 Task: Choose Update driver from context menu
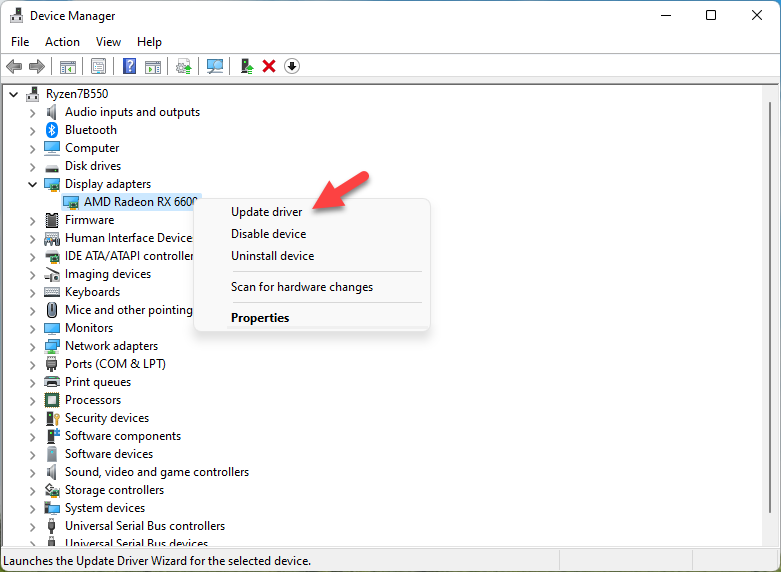click(x=266, y=212)
